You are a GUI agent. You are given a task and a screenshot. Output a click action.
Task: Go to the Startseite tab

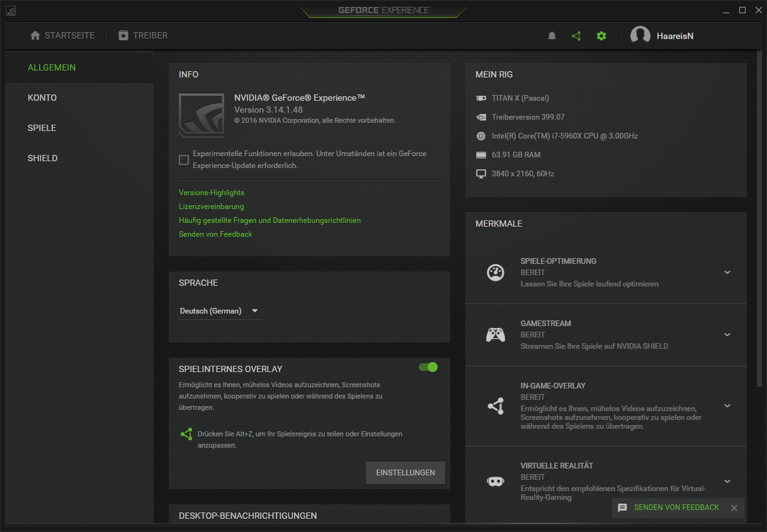(x=62, y=35)
